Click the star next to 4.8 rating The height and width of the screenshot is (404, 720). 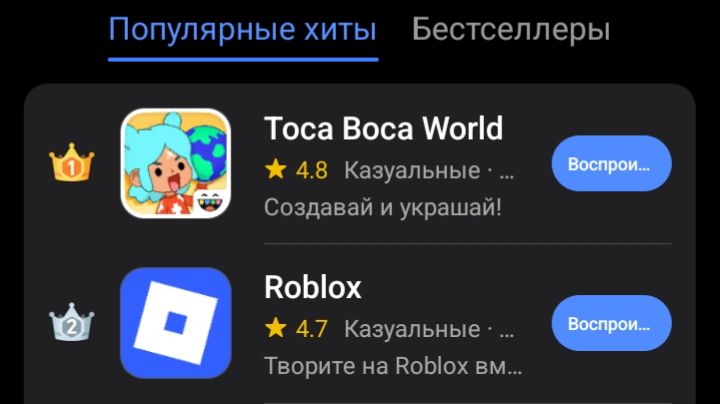[276, 170]
